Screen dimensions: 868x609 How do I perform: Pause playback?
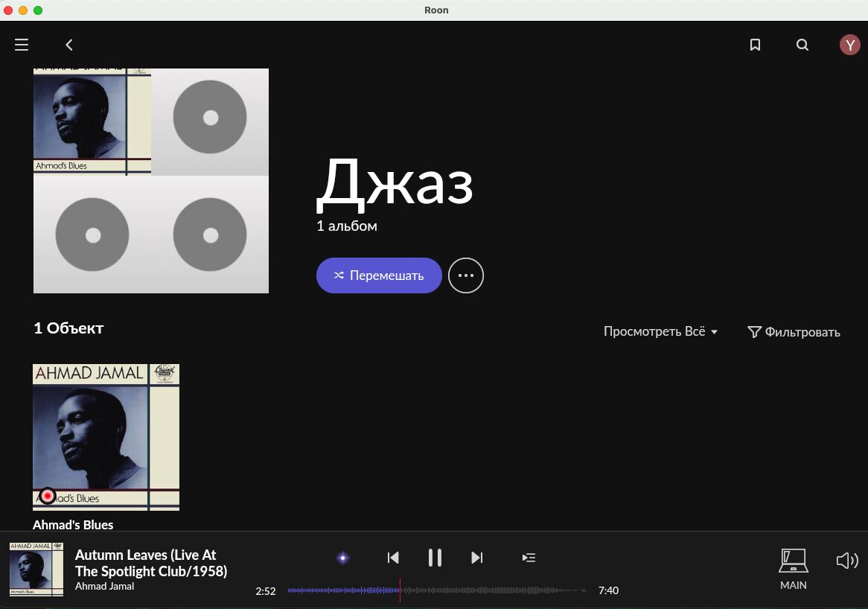pyautogui.click(x=435, y=558)
